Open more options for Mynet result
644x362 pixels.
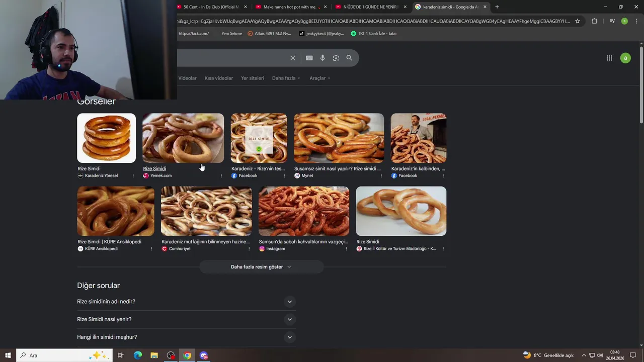pos(381,175)
